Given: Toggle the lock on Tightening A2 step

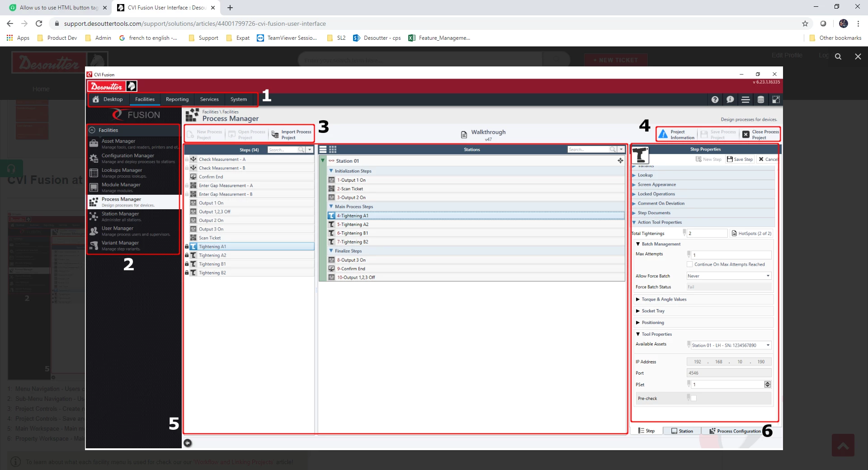Looking at the screenshot, I should click(x=187, y=255).
